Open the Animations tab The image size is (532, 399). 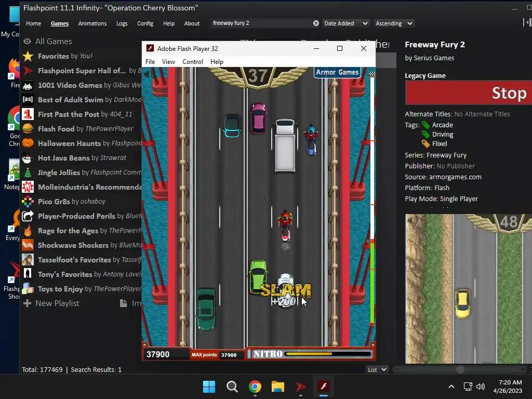tap(92, 23)
